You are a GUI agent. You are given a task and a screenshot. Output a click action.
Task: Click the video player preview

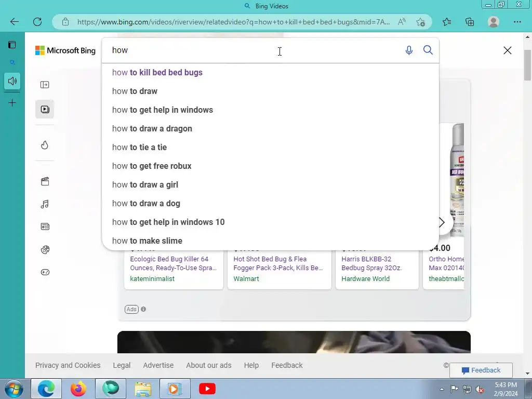point(294,342)
